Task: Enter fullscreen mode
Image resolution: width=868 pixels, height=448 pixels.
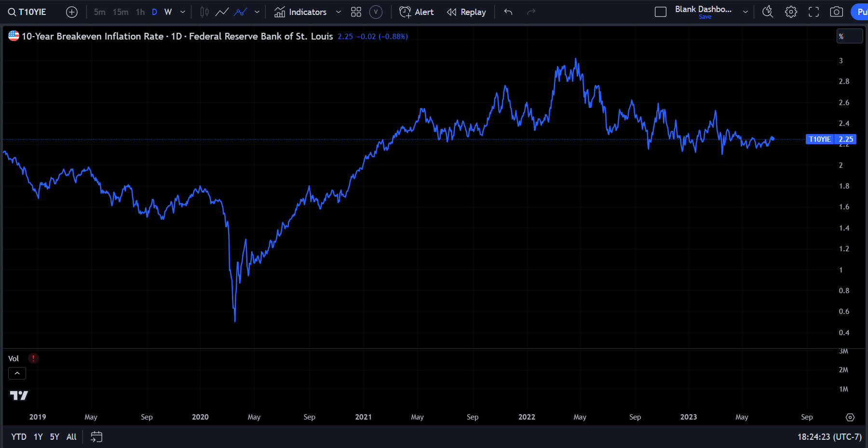Action: (x=814, y=12)
